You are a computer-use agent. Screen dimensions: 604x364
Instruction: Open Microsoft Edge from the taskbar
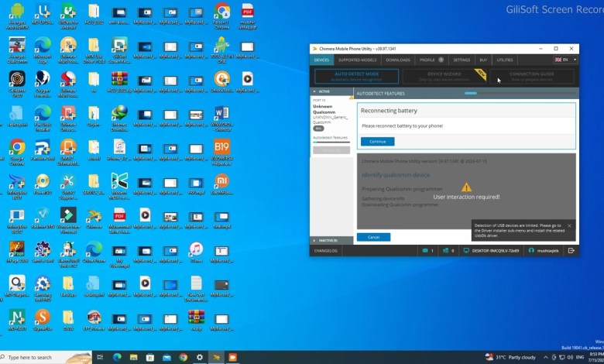[x=117, y=357]
